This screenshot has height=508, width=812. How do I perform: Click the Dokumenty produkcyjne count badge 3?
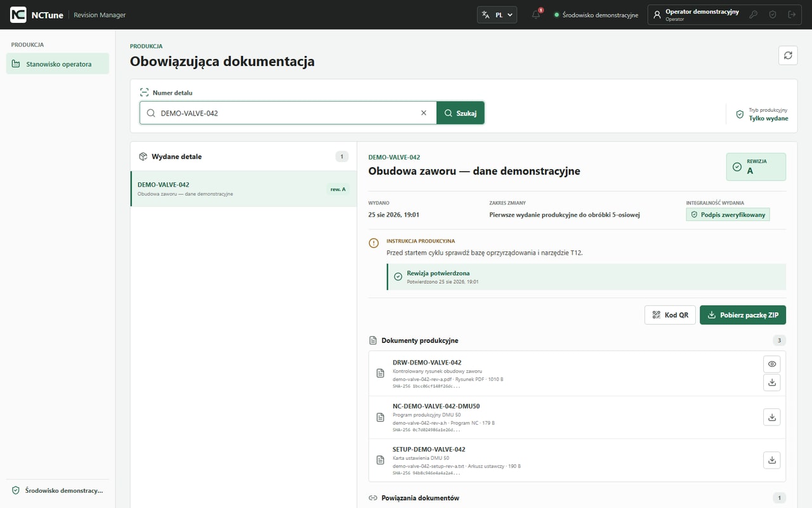pos(779,340)
